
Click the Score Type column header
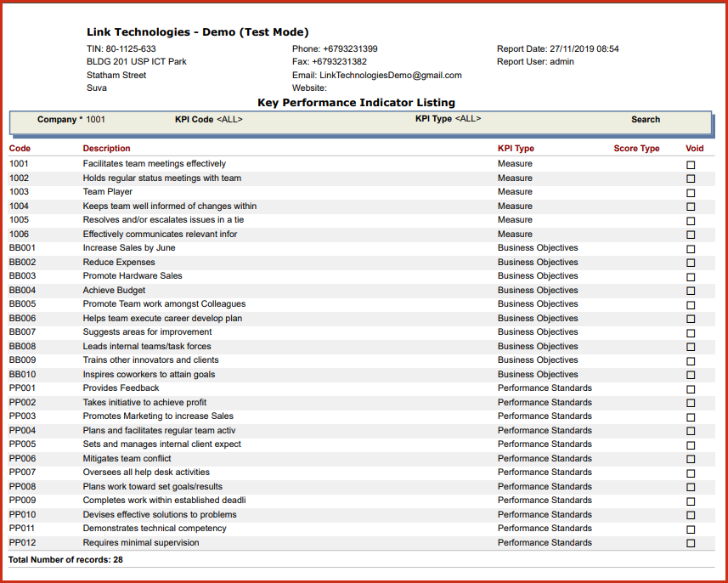pyautogui.click(x=636, y=148)
